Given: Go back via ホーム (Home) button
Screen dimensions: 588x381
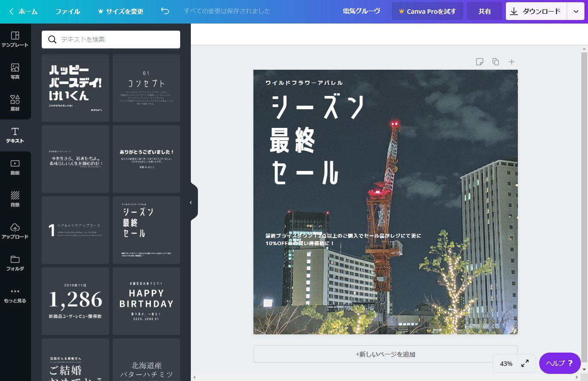Looking at the screenshot, I should tap(24, 12).
